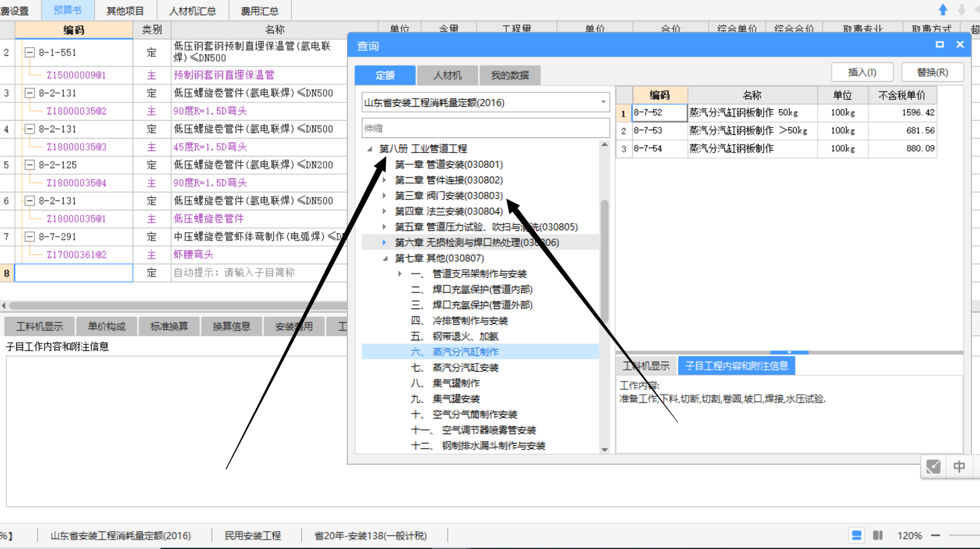The image size is (980, 549).
Task: Click the zoom slider track
Action: click(964, 535)
